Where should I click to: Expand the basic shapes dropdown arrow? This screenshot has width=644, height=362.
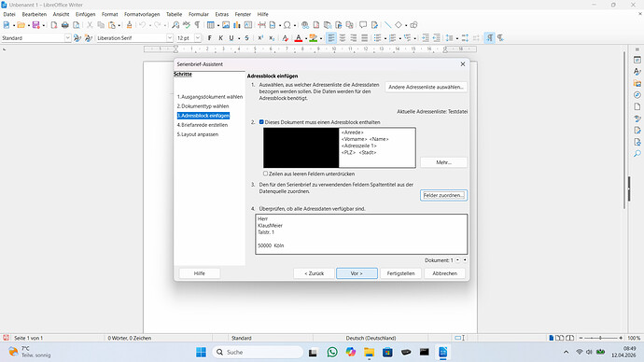tap(406, 25)
